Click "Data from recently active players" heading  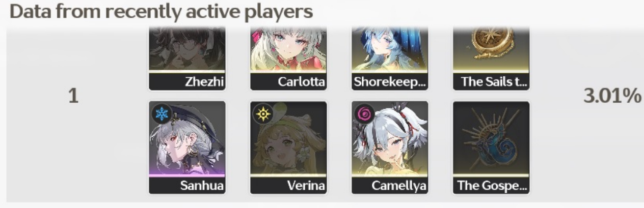click(160, 12)
